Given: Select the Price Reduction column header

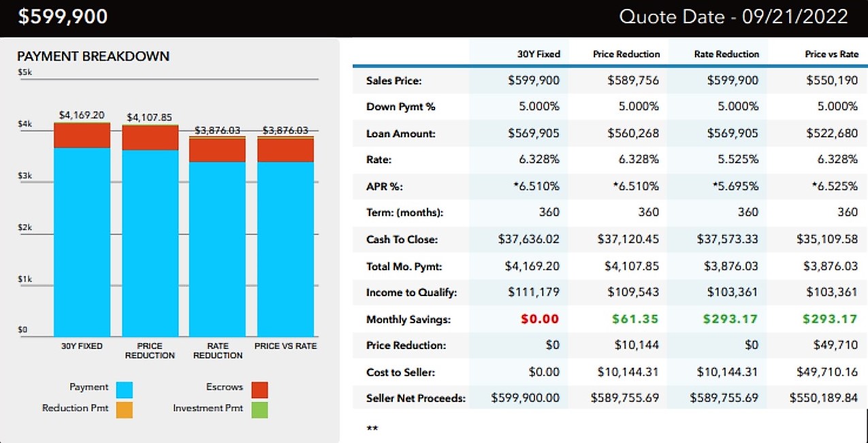Looking at the screenshot, I should click(x=626, y=54).
